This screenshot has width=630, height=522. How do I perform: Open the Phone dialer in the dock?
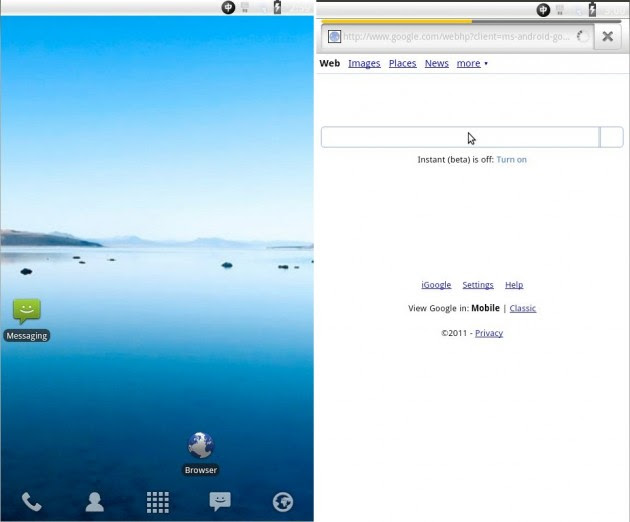click(32, 502)
